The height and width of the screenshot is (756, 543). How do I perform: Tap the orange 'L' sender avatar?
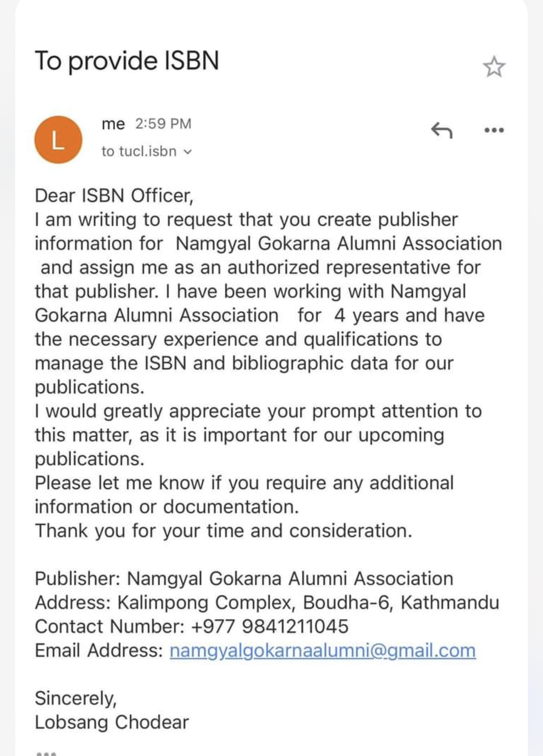pyautogui.click(x=58, y=140)
